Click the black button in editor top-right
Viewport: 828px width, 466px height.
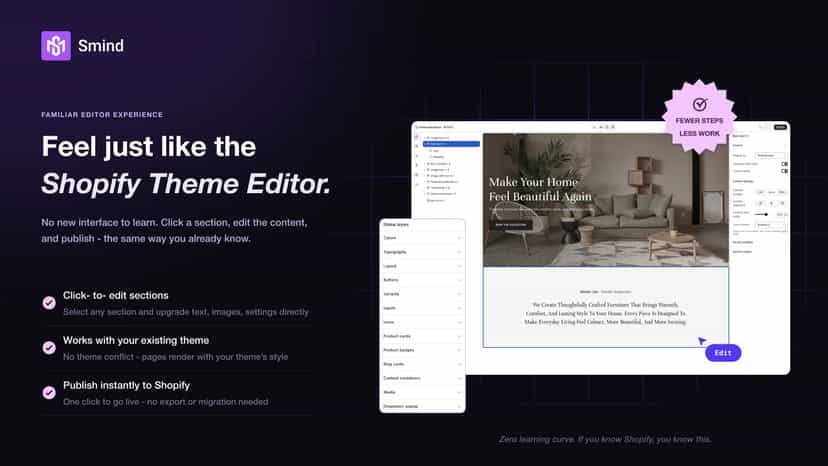(x=780, y=127)
